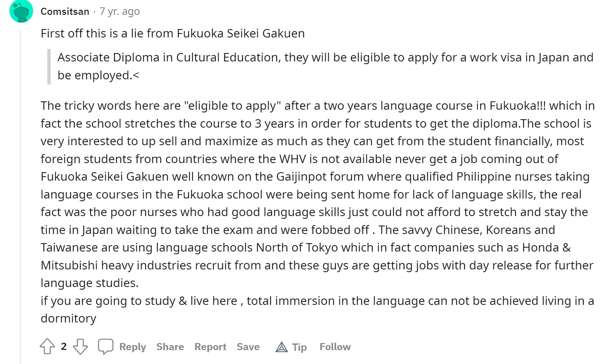Click the paragraph line mentioning Gaijinpot forum

[315, 177]
